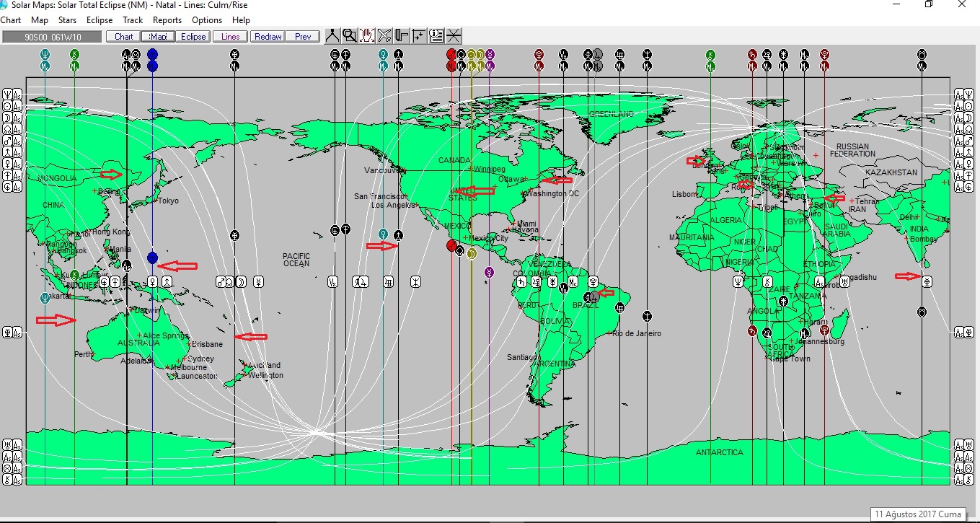Screen dimensions: 980x523
Task: Toggle the Map view button
Action: pos(158,36)
